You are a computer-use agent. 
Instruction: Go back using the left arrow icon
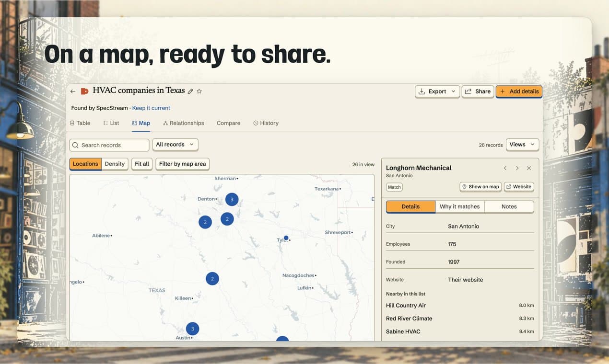coord(73,91)
